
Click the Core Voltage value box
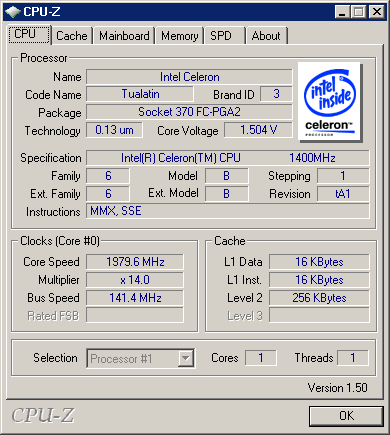click(x=258, y=130)
